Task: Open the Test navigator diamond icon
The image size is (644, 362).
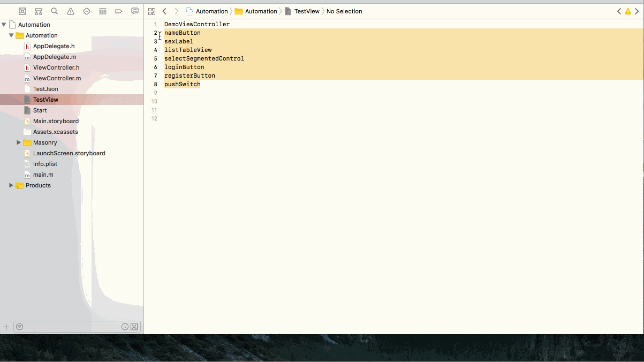Action: click(87, 11)
